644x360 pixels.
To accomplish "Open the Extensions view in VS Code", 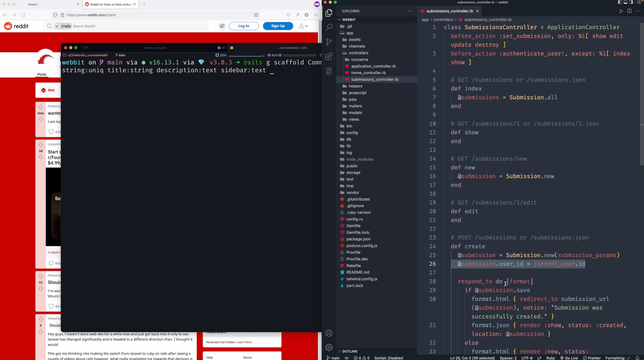I will 329,56.
